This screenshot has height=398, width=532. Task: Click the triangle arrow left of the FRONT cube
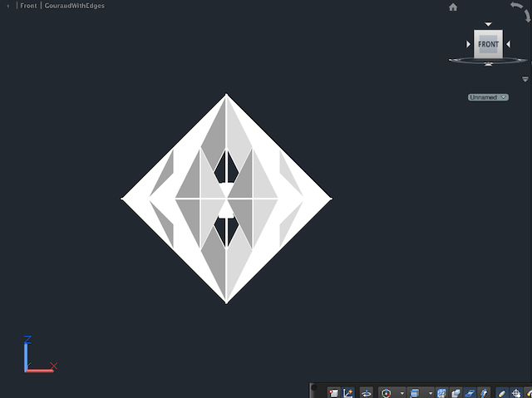[469, 44]
